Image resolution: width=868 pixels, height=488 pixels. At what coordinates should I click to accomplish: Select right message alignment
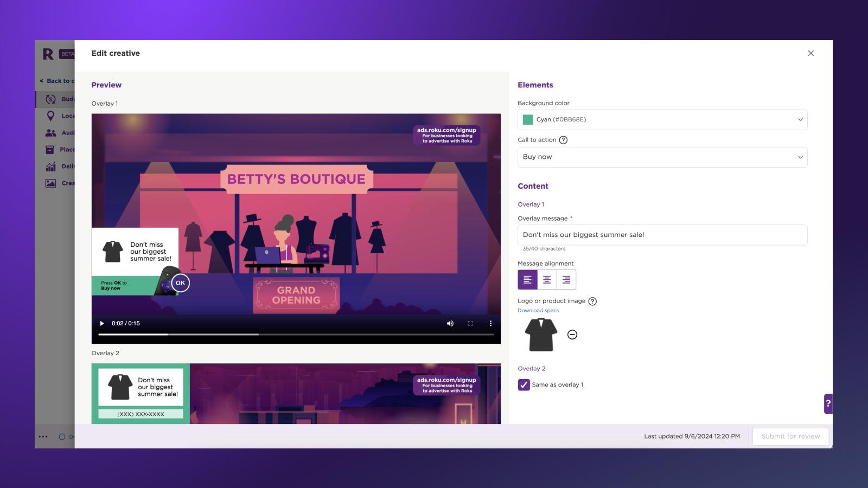tap(566, 280)
